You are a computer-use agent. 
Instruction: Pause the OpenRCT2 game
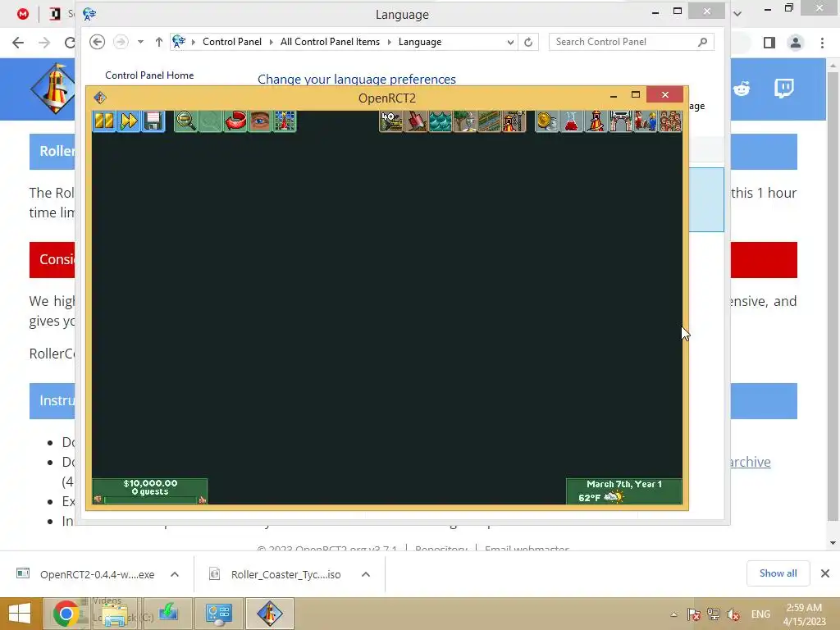tap(104, 121)
